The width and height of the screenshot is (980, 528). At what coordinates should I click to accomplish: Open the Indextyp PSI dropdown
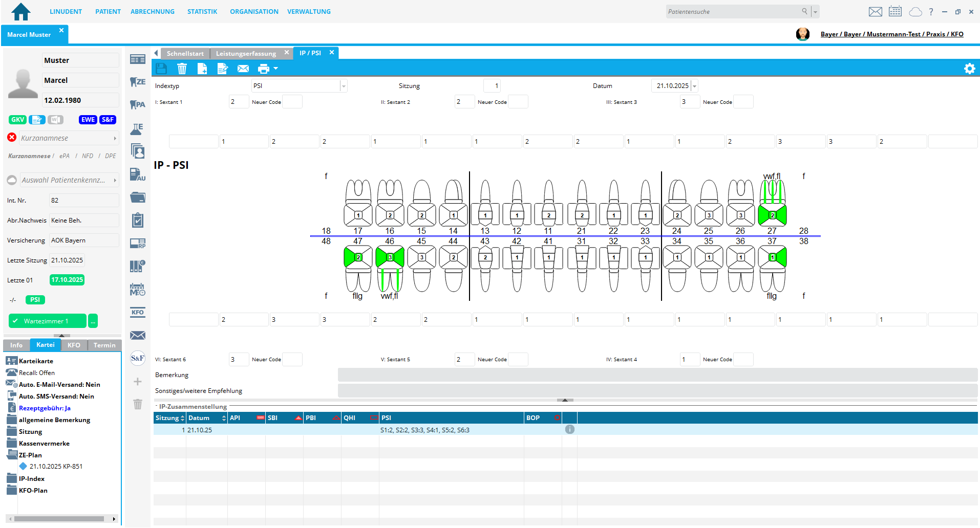(344, 86)
